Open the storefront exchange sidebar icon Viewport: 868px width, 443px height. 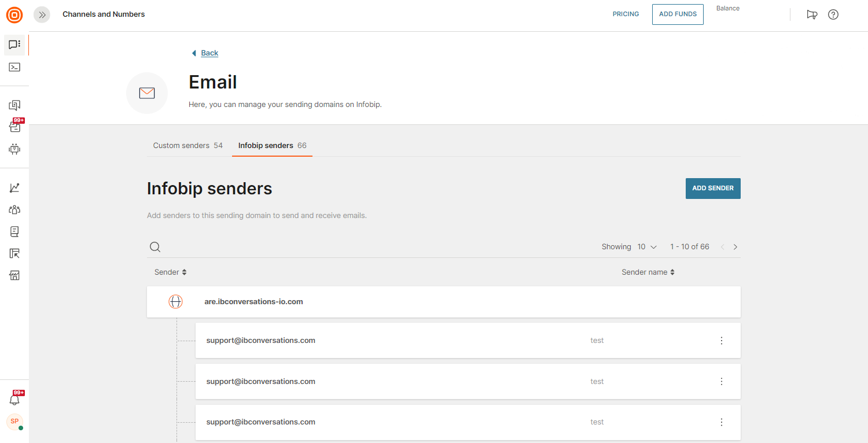click(14, 275)
